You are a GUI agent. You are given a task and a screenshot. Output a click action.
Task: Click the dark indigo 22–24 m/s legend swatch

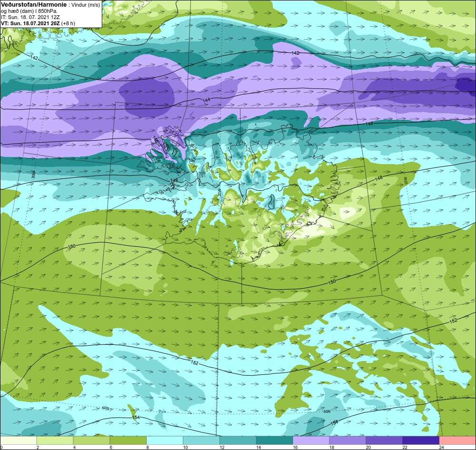click(x=421, y=440)
